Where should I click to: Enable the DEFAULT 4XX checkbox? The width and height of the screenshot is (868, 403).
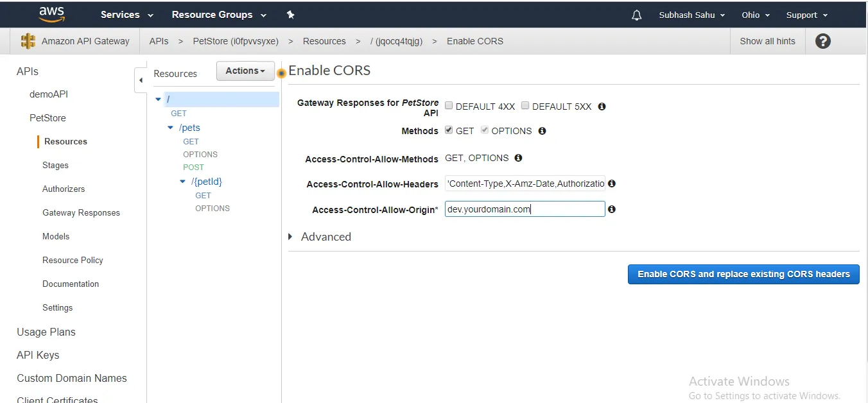pos(449,106)
